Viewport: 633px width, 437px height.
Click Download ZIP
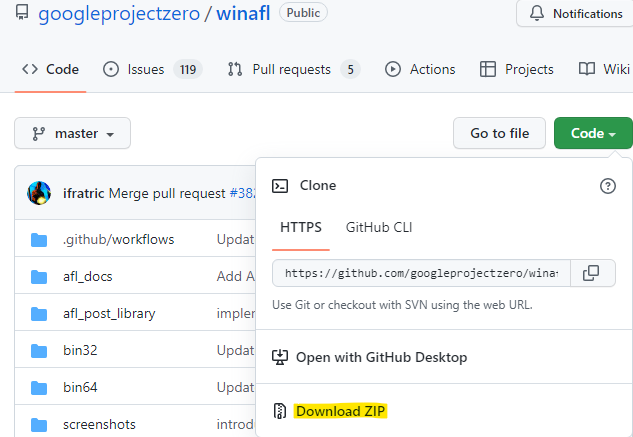(340, 411)
